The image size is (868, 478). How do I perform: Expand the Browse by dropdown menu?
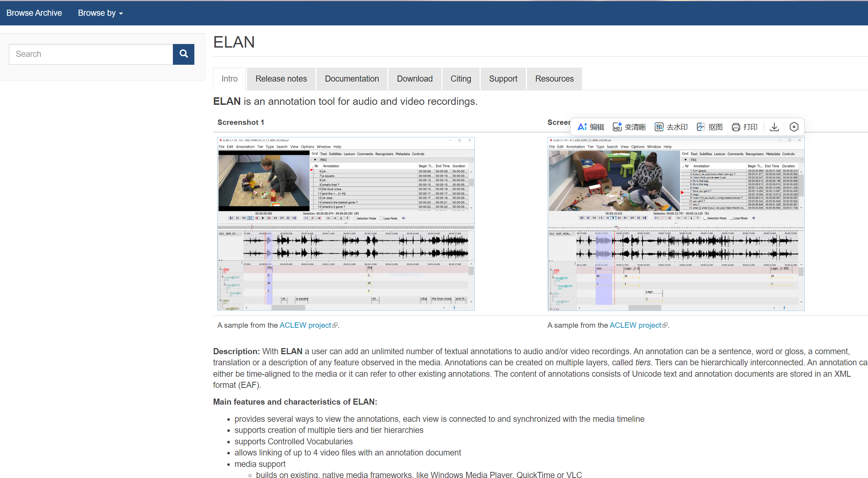pos(100,13)
